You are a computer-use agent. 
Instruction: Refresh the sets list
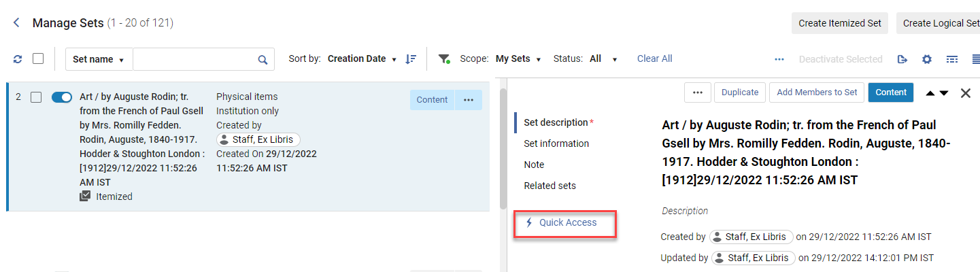point(18,59)
